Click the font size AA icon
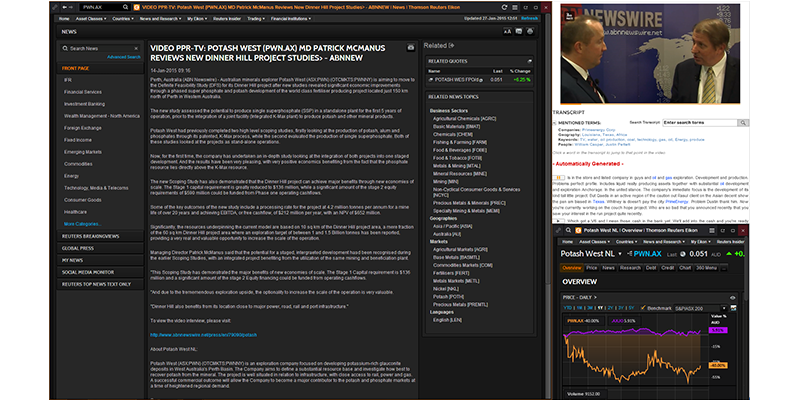 [508, 32]
